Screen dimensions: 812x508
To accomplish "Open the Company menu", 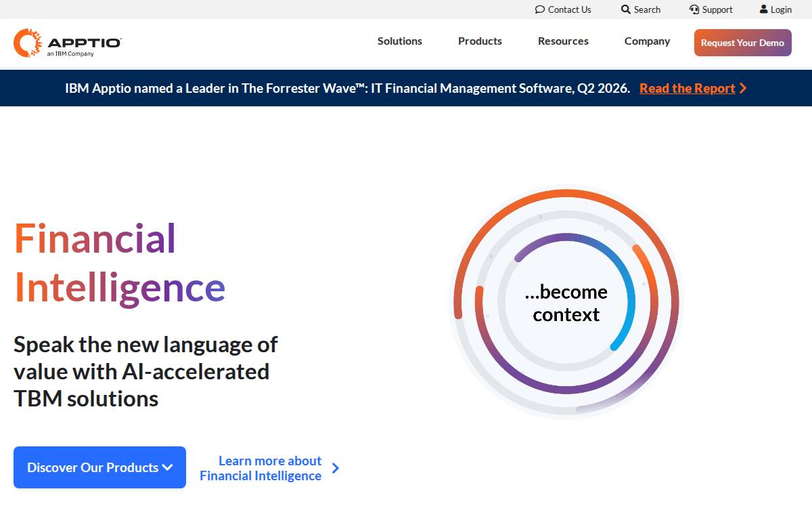I will click(x=647, y=41).
